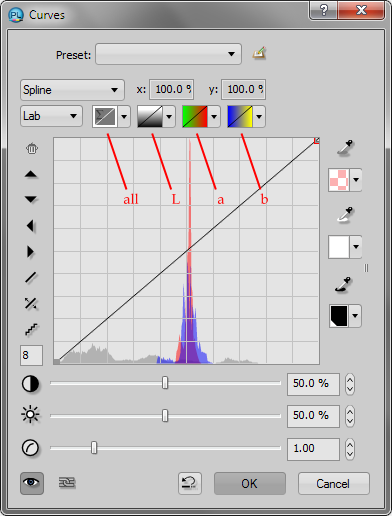Image resolution: width=392 pixels, height=516 pixels.
Task: Select the top-right curve end point
Action: click(317, 141)
